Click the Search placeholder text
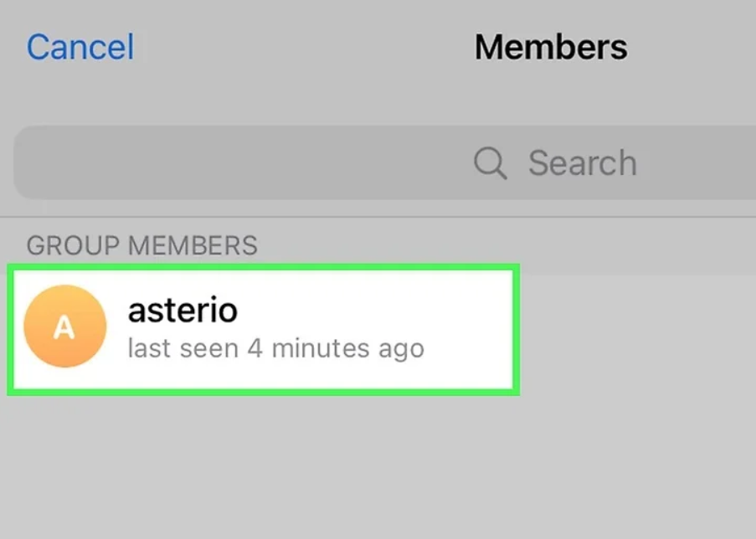The height and width of the screenshot is (539, 756). click(x=582, y=163)
